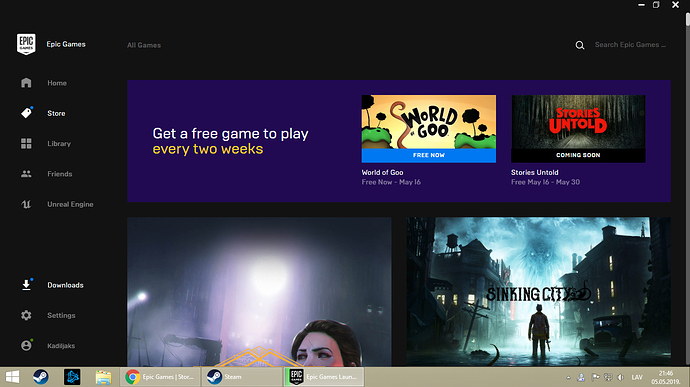Click the Store tag icon

(x=26, y=113)
